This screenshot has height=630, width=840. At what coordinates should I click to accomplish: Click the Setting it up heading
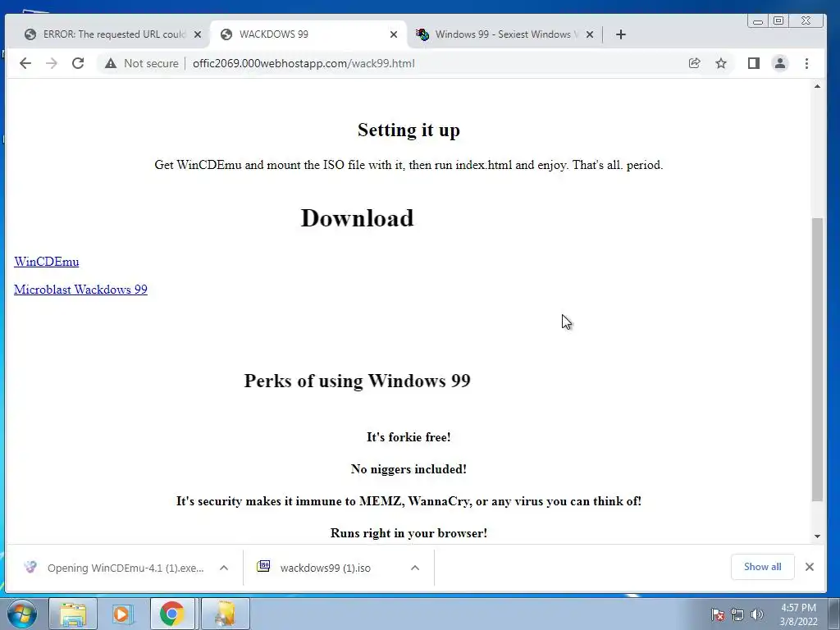coord(409,130)
